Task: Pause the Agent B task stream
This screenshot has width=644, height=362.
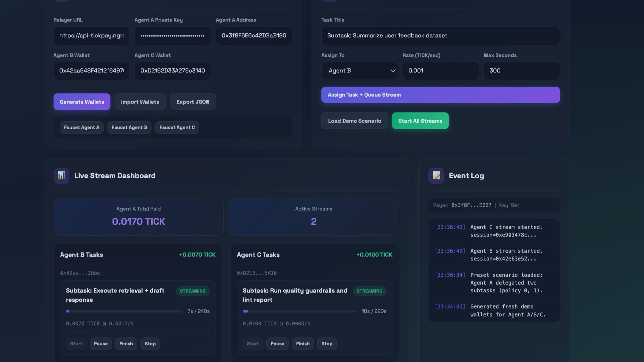Action: pos(101,344)
